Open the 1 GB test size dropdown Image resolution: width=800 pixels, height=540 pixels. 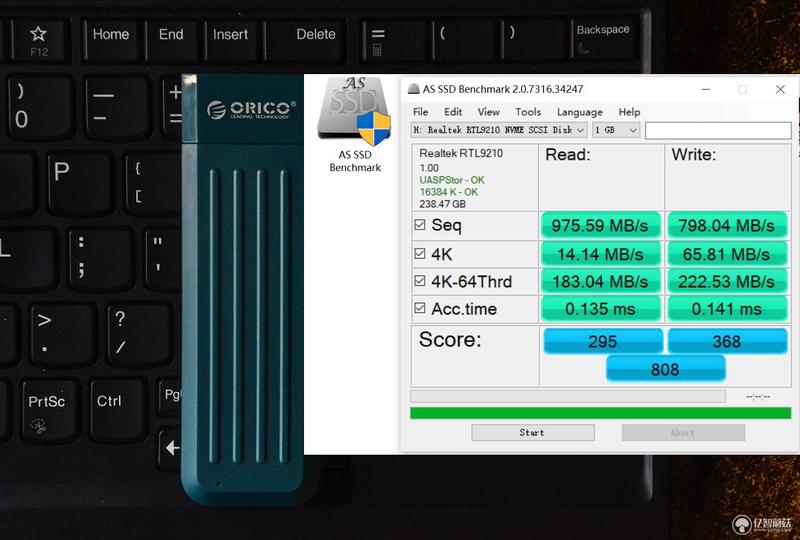[616, 130]
